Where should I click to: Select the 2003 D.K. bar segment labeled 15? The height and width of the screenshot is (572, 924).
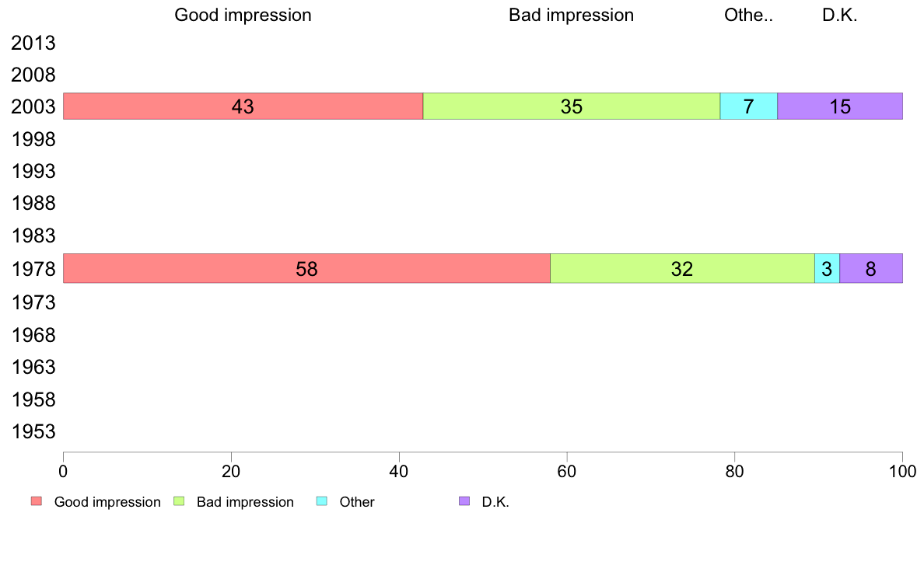pyautogui.click(x=839, y=106)
